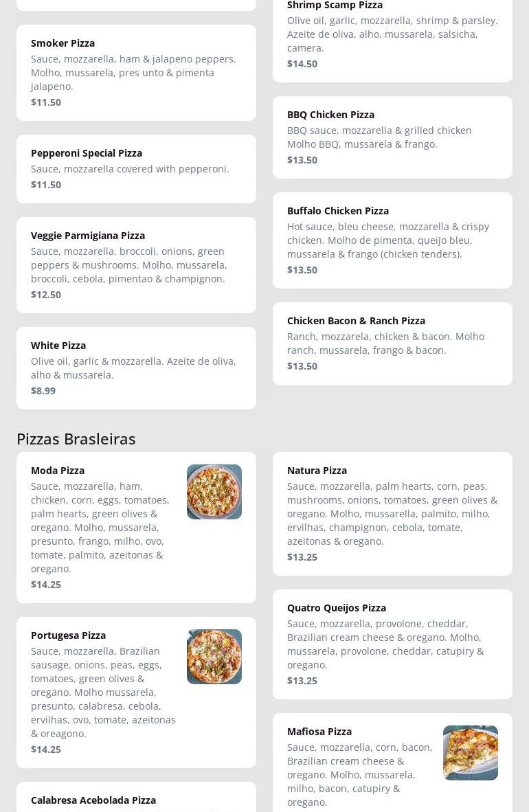Click the Moda Pizza title
The width and height of the screenshot is (529, 812).
point(58,470)
